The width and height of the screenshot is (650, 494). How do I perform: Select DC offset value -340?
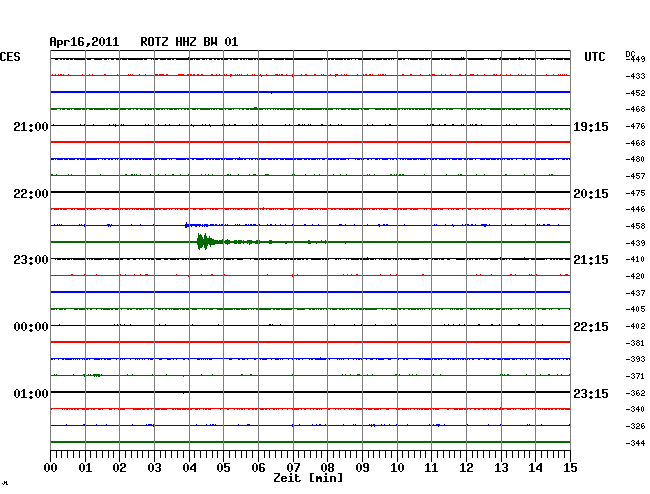(x=635, y=409)
